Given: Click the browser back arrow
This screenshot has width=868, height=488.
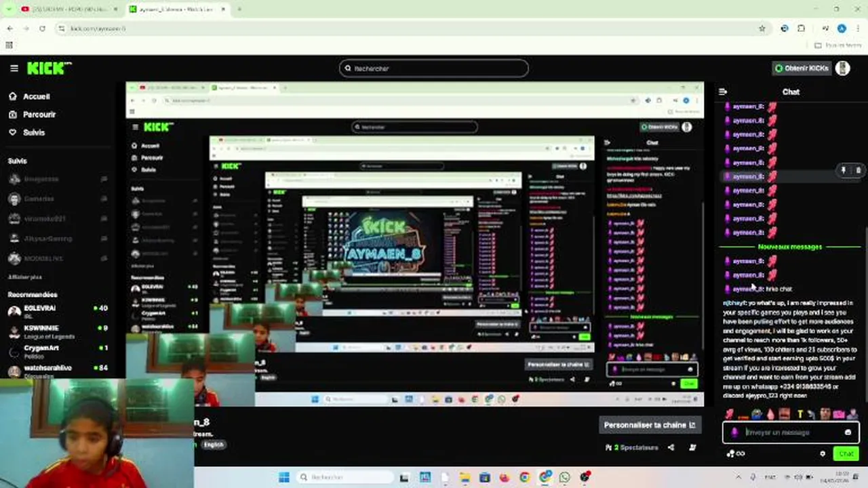Looking at the screenshot, I should (x=9, y=28).
